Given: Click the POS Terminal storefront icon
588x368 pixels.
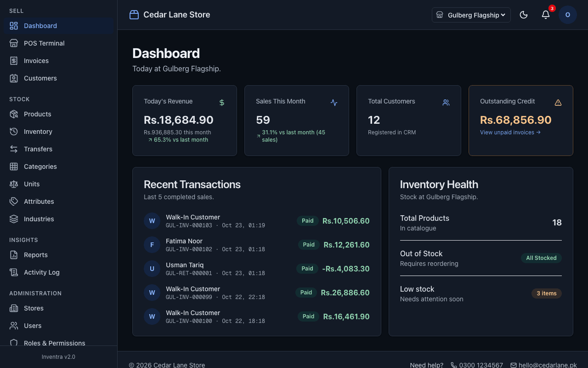Looking at the screenshot, I should [14, 43].
